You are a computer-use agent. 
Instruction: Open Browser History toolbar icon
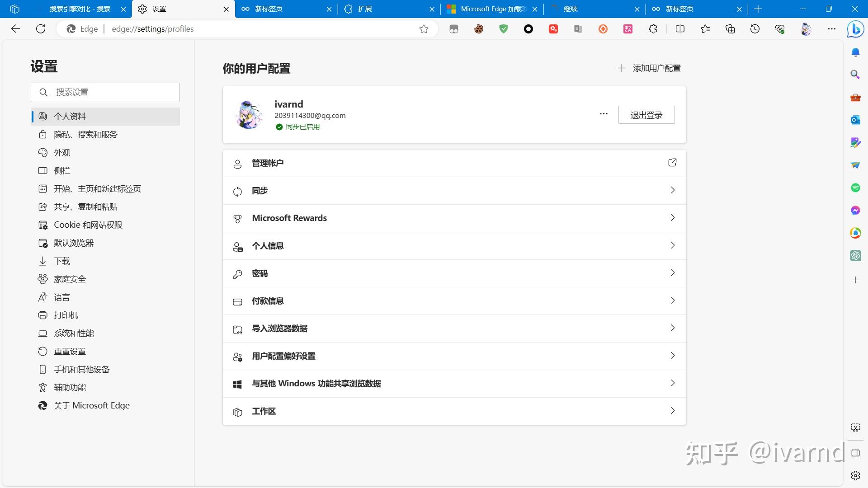755,29
